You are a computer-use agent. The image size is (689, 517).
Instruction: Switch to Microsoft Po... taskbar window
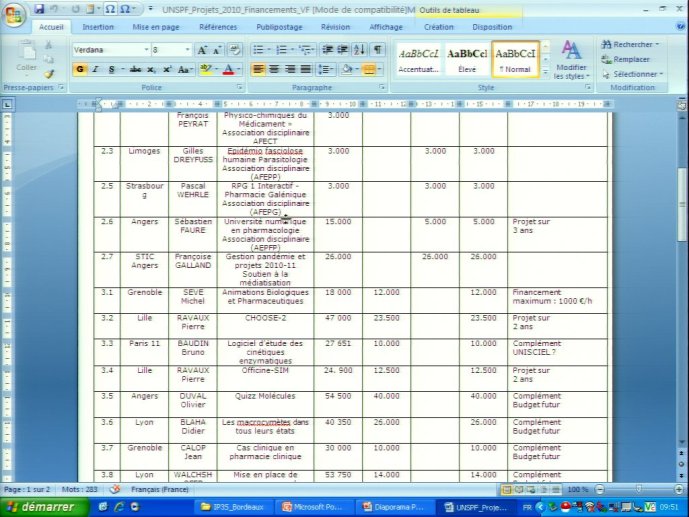tap(312, 507)
